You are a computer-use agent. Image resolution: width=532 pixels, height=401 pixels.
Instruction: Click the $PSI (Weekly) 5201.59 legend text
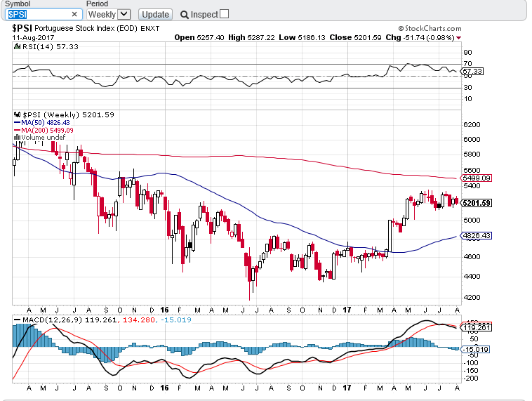point(69,114)
